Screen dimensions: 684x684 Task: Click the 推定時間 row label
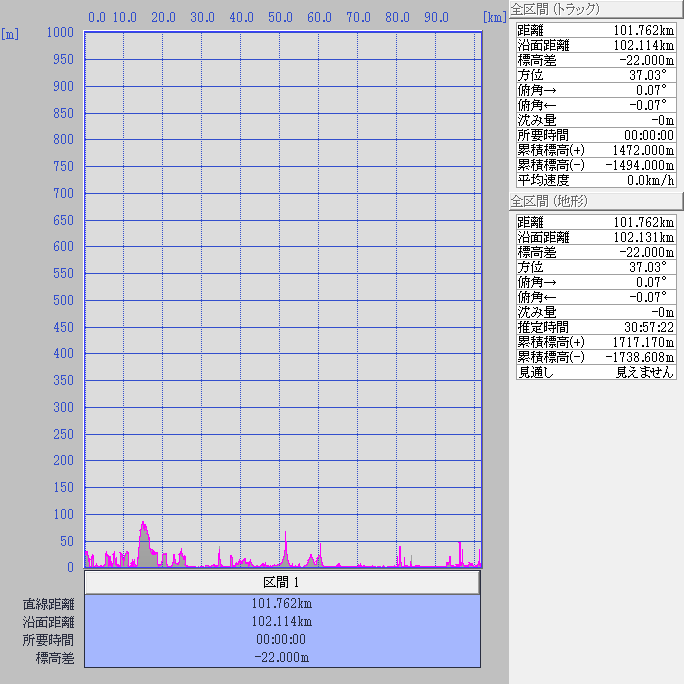point(543,327)
